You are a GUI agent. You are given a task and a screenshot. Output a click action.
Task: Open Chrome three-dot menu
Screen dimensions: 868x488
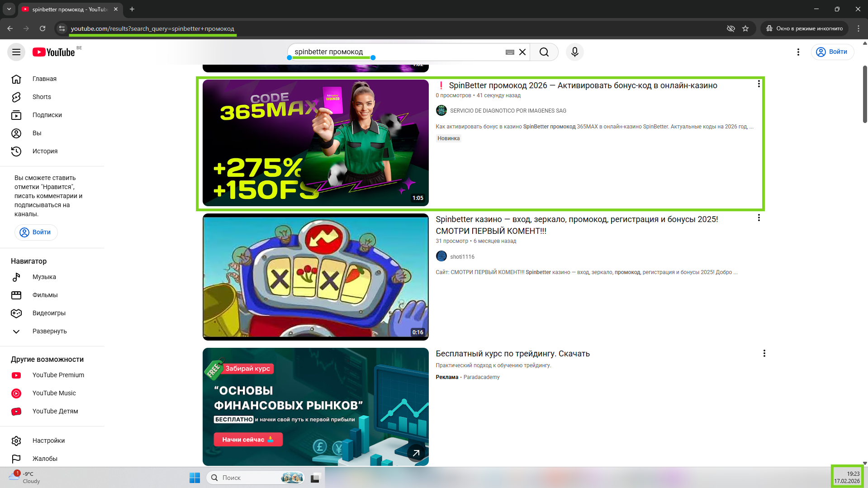click(x=859, y=28)
